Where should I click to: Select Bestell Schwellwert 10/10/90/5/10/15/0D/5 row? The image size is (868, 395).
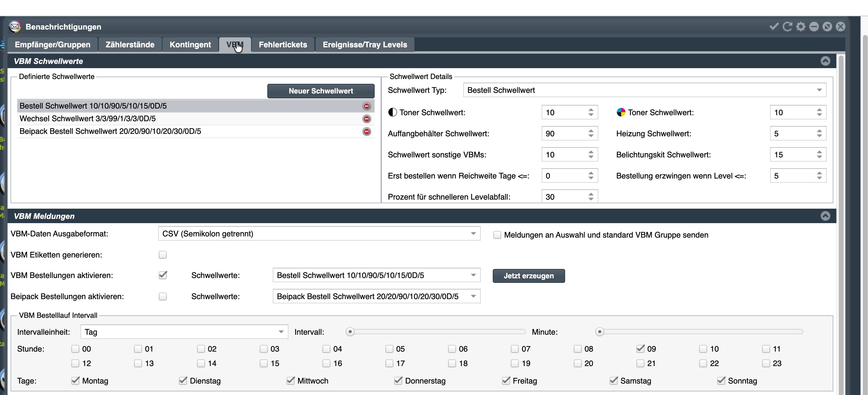click(195, 106)
